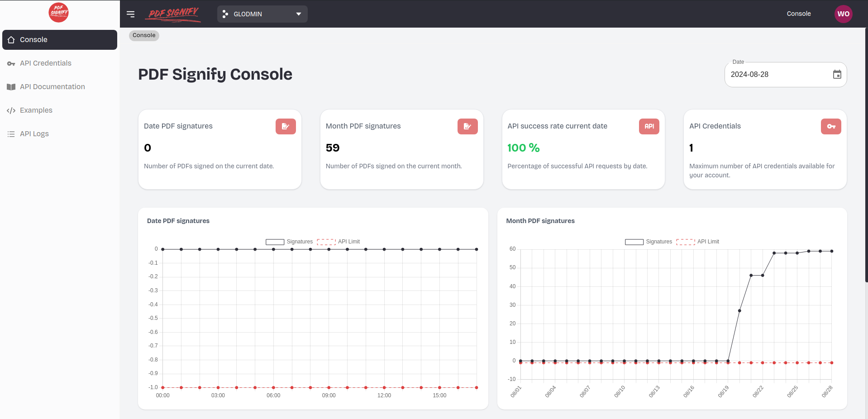Viewport: 868px width, 419px height.
Task: Click the Console breadcrumb chip
Action: click(x=144, y=35)
